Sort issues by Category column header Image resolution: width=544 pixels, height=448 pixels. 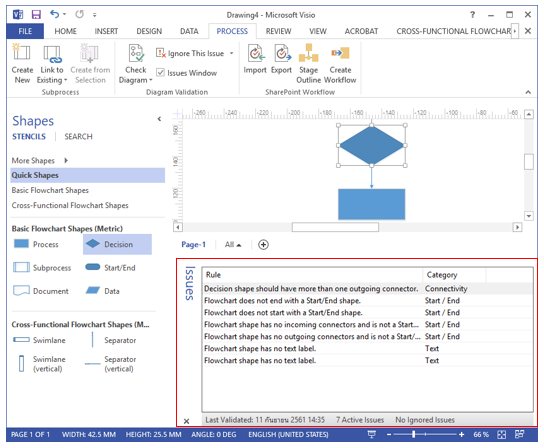point(454,275)
